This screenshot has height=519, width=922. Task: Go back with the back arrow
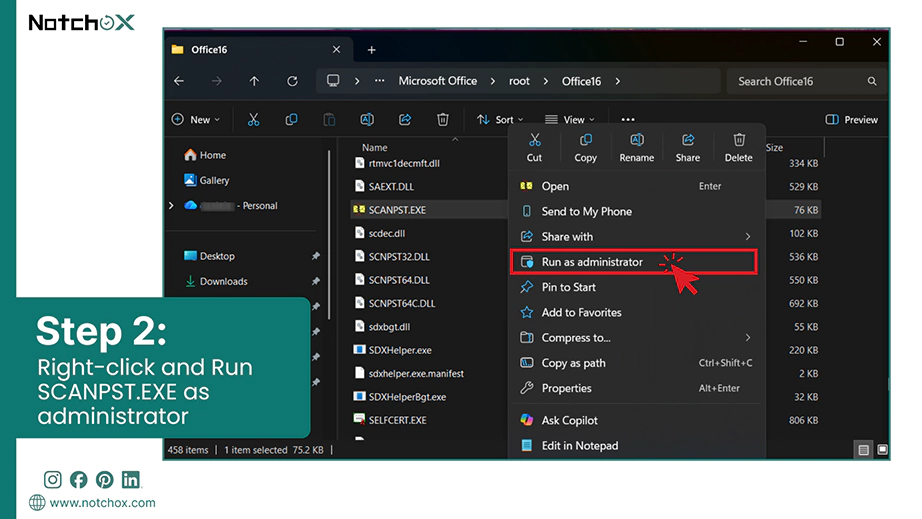pyautogui.click(x=179, y=81)
